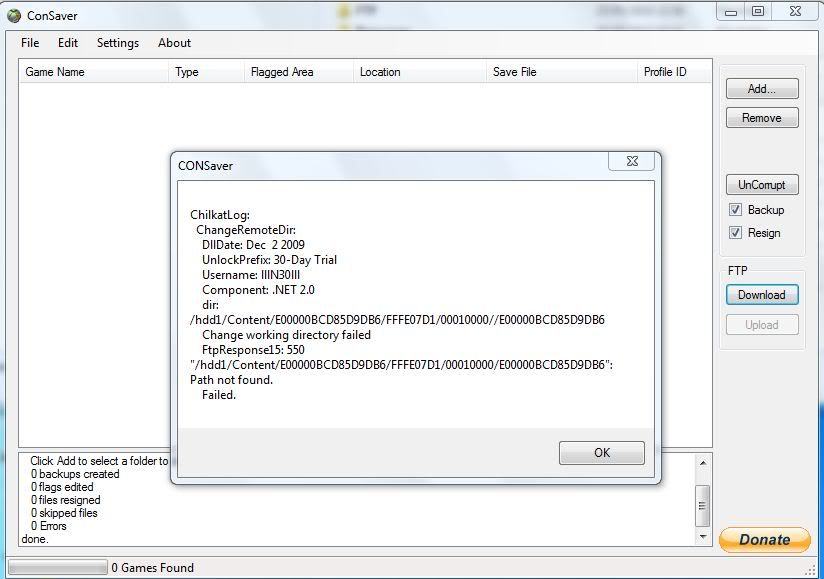Screen dimensions: 824x579
Task: Click the progress bar in the status bar
Action: click(57, 566)
